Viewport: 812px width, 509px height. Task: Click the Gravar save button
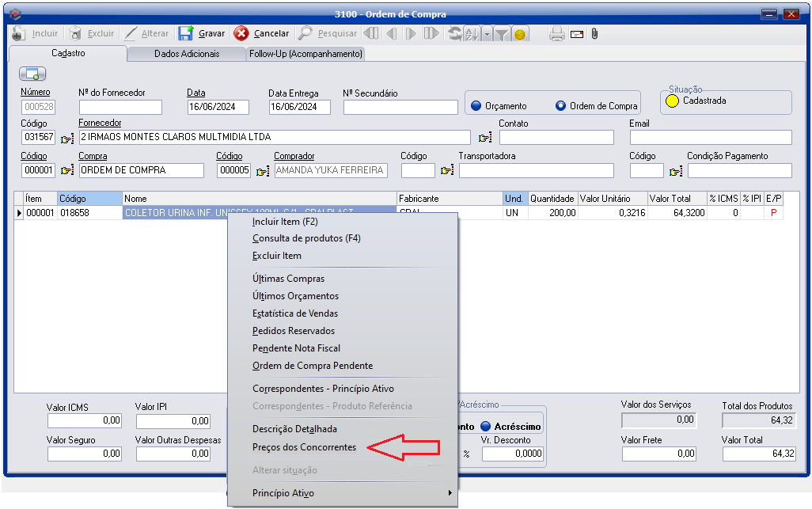pyautogui.click(x=202, y=33)
